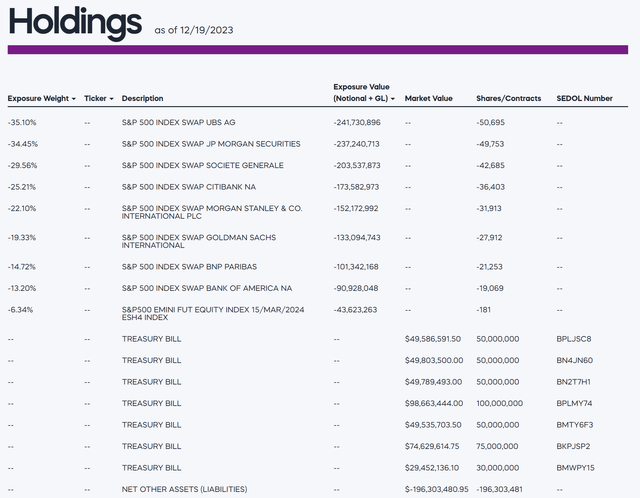
Task: Click exposure value -152,172,992
Action: coord(356,209)
